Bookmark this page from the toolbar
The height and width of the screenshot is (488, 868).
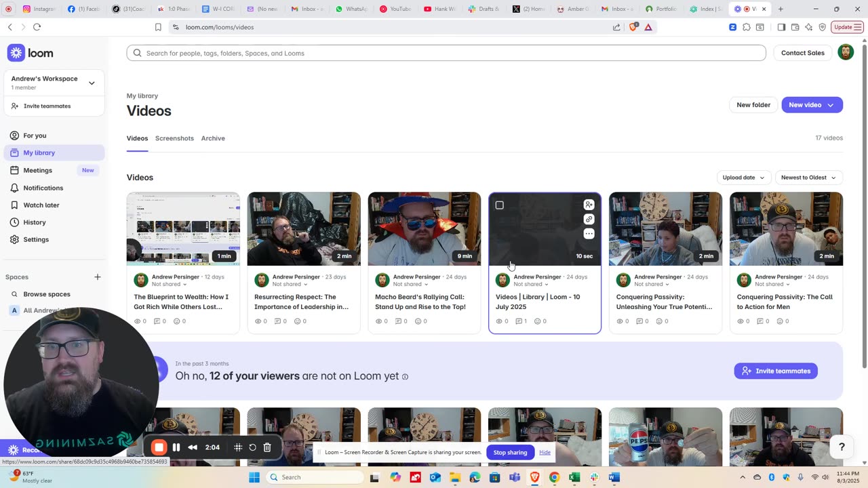click(158, 27)
